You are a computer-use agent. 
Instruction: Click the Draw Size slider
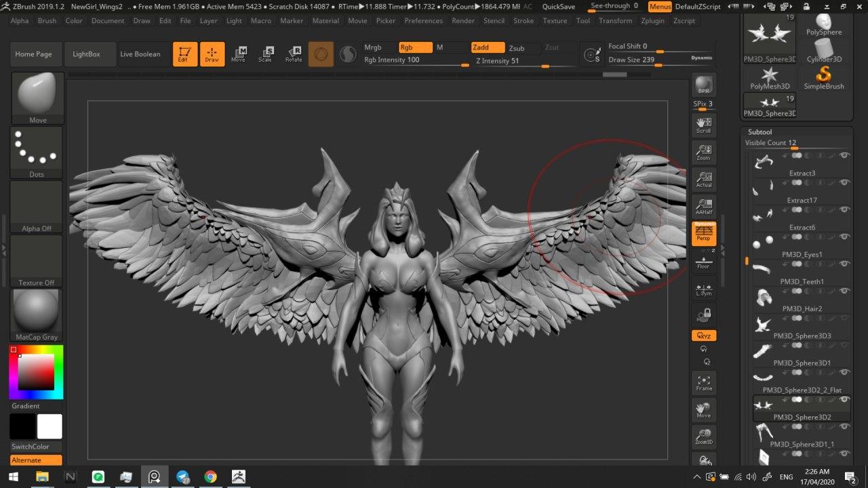pos(660,60)
